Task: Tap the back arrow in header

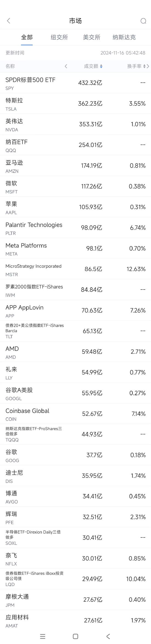Action: point(9,21)
